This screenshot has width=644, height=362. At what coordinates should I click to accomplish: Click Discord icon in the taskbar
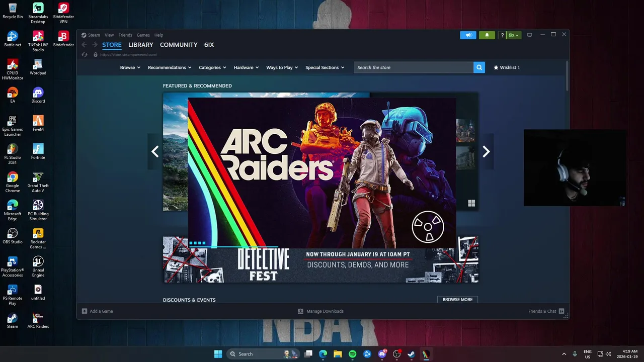382,354
